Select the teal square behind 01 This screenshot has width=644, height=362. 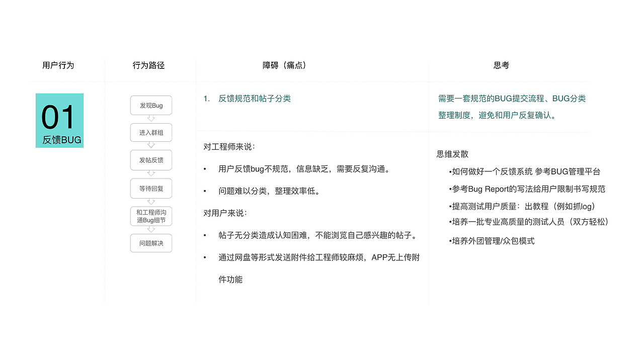tap(59, 121)
